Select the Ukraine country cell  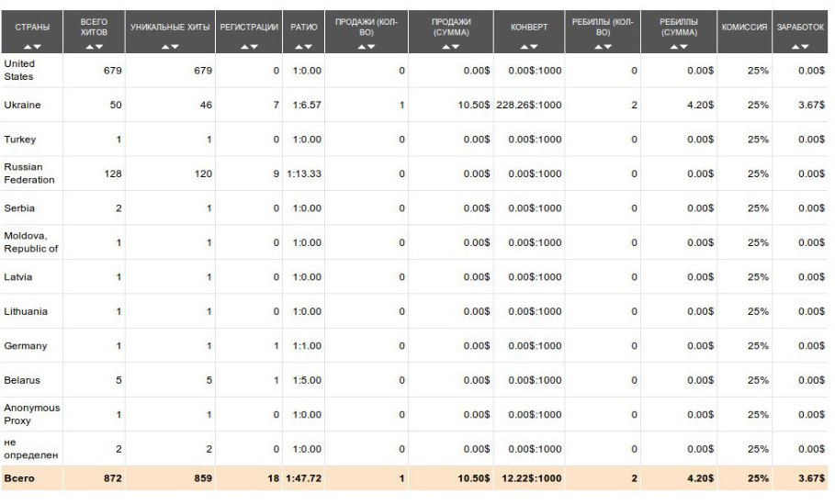[x=22, y=105]
